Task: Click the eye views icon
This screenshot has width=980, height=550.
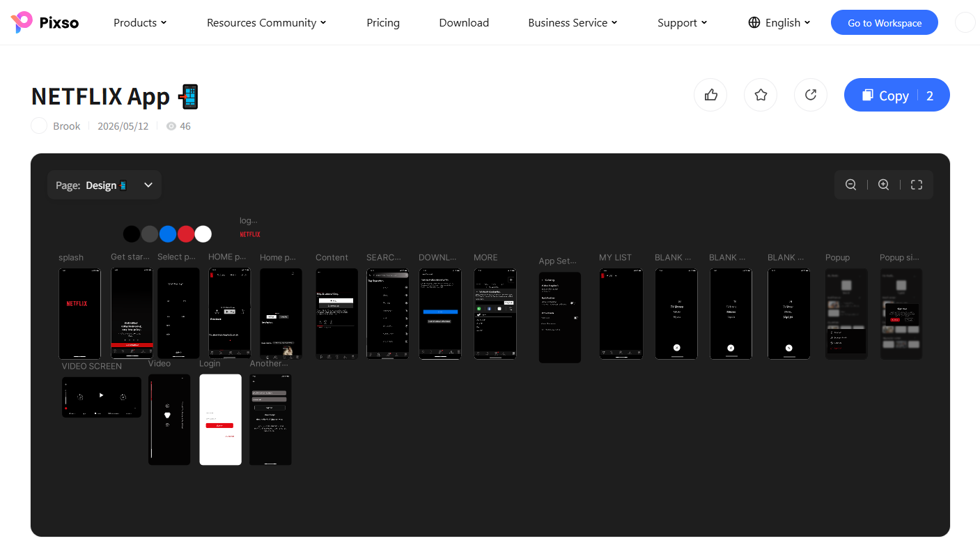Action: click(x=171, y=126)
